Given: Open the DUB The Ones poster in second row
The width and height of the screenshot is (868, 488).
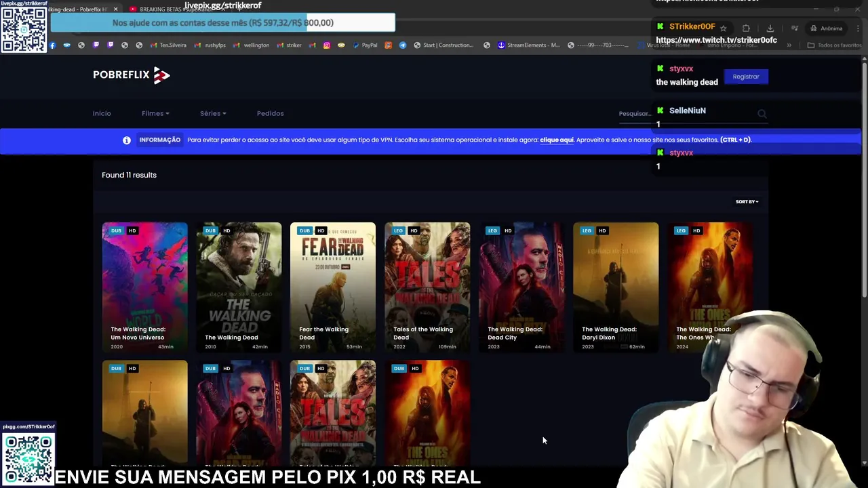Looking at the screenshot, I should [427, 413].
